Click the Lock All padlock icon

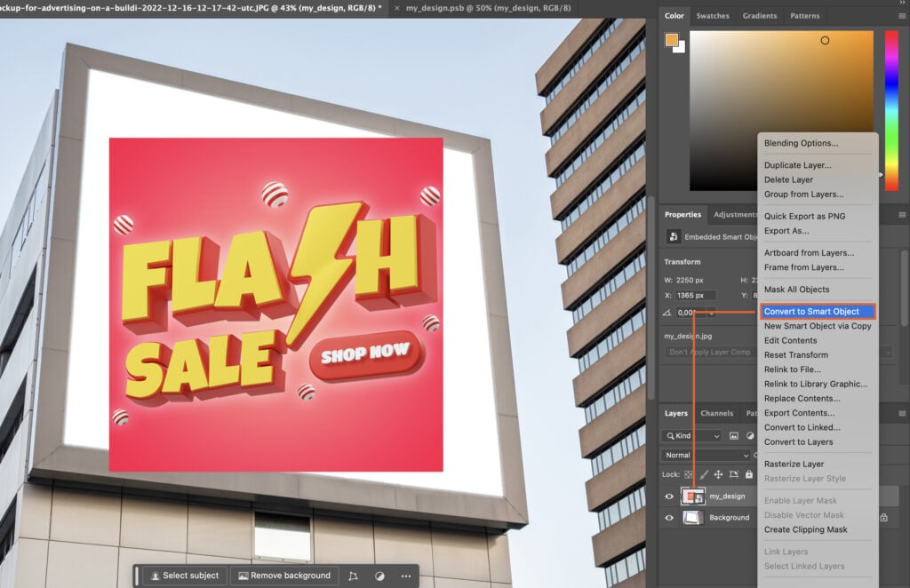(749, 475)
